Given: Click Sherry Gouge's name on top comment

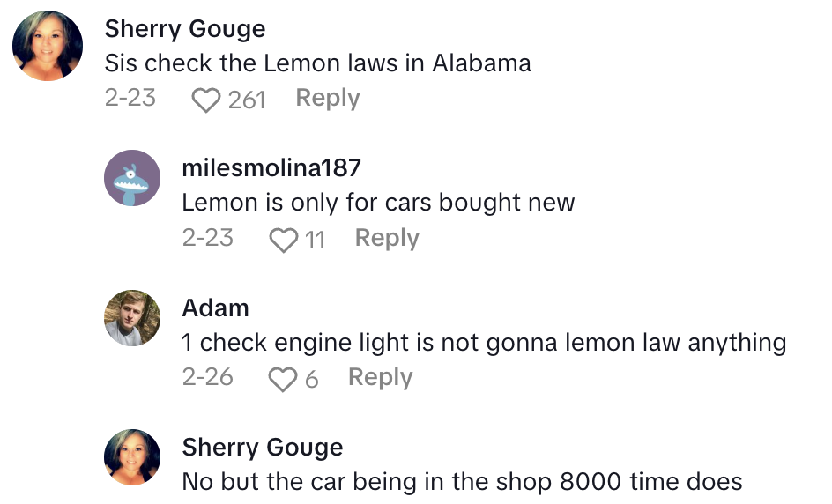Looking at the screenshot, I should coord(184,28).
